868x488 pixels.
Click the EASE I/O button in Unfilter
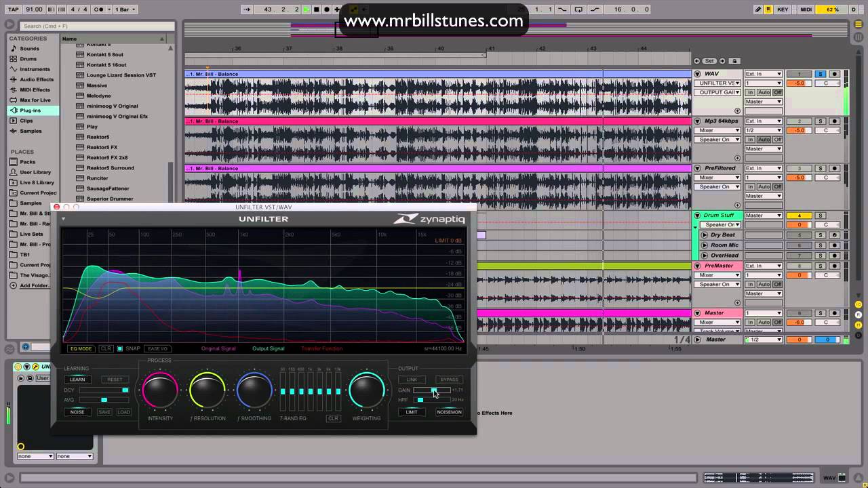pyautogui.click(x=157, y=348)
